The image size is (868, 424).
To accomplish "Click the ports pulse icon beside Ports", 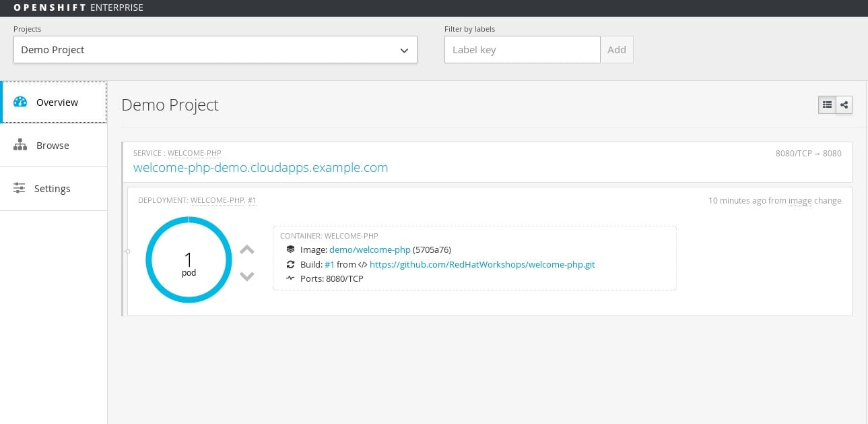I will point(291,278).
